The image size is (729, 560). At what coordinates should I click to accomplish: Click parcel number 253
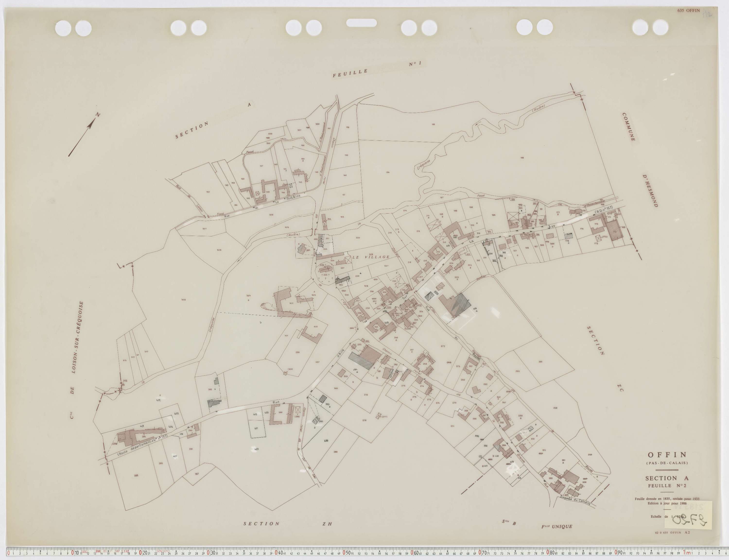pyautogui.click(x=517, y=371)
